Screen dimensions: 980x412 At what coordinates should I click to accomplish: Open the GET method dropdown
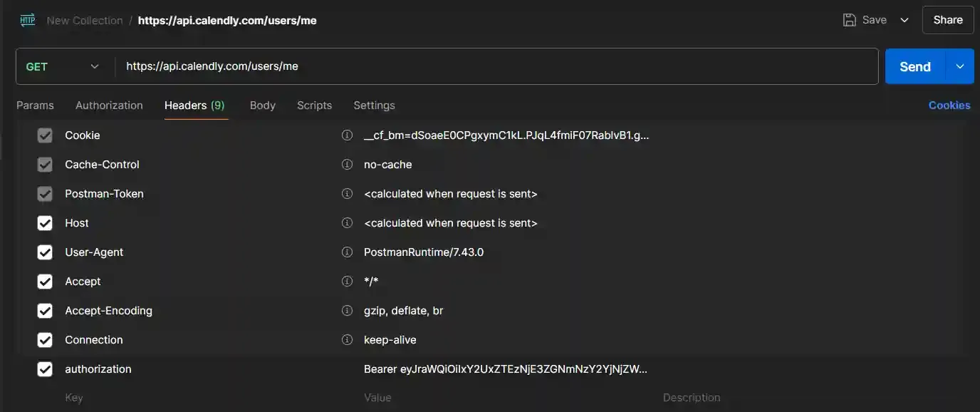(x=64, y=66)
